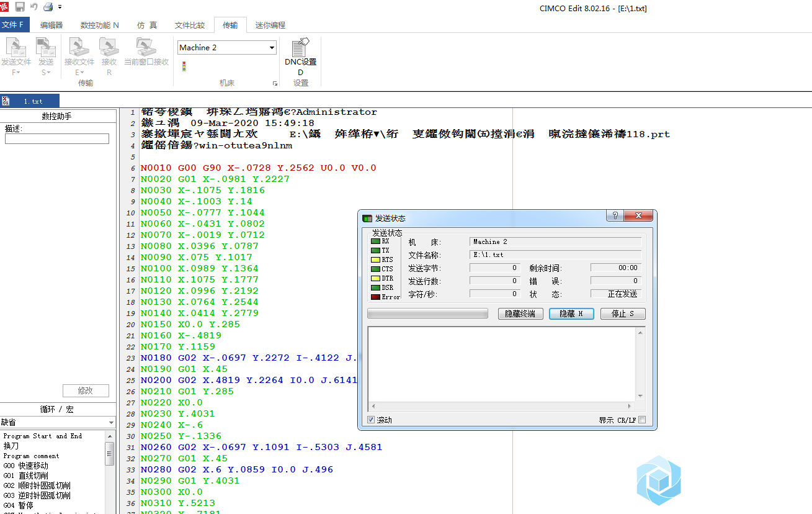Click the red Error indicator light

(375, 297)
